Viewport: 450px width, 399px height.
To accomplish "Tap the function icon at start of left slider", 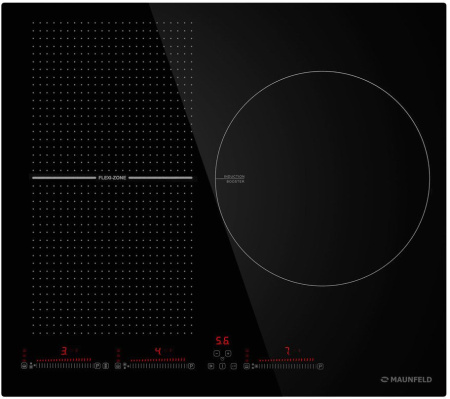I will [24, 366].
